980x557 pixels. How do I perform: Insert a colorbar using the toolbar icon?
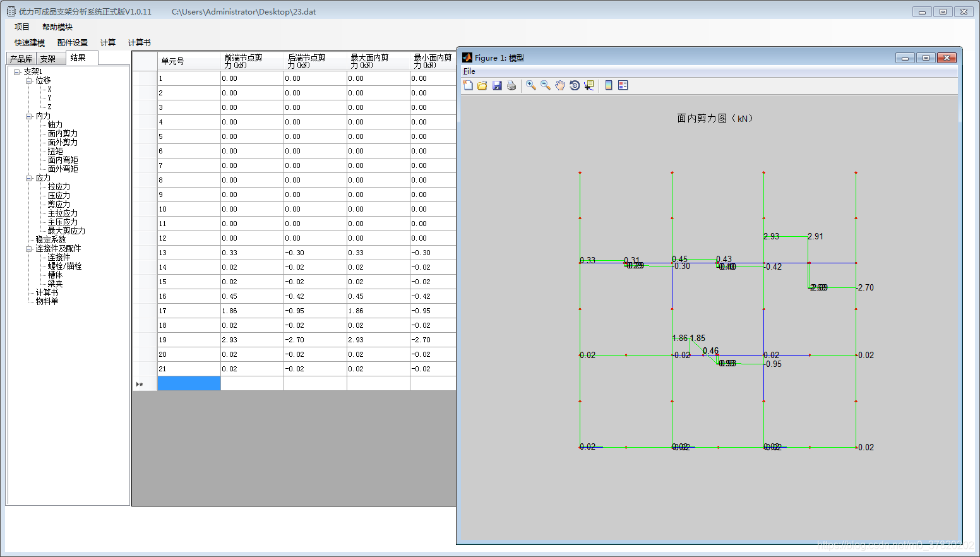(609, 85)
